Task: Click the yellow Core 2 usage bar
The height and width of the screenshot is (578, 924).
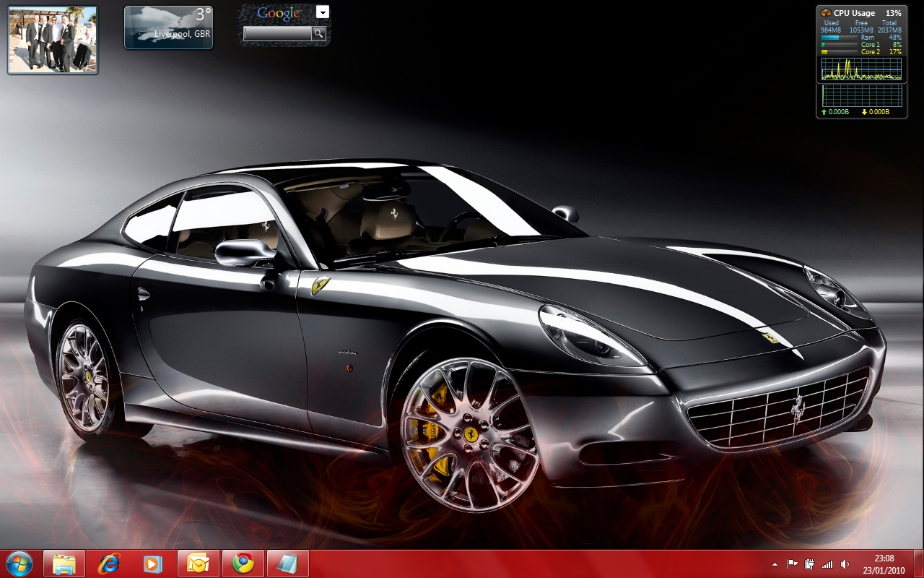Action: point(840,52)
